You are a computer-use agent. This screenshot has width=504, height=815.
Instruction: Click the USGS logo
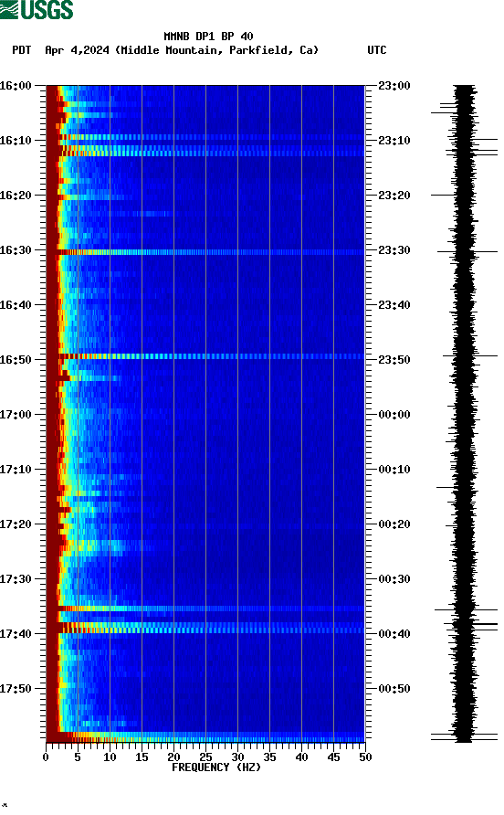click(37, 9)
